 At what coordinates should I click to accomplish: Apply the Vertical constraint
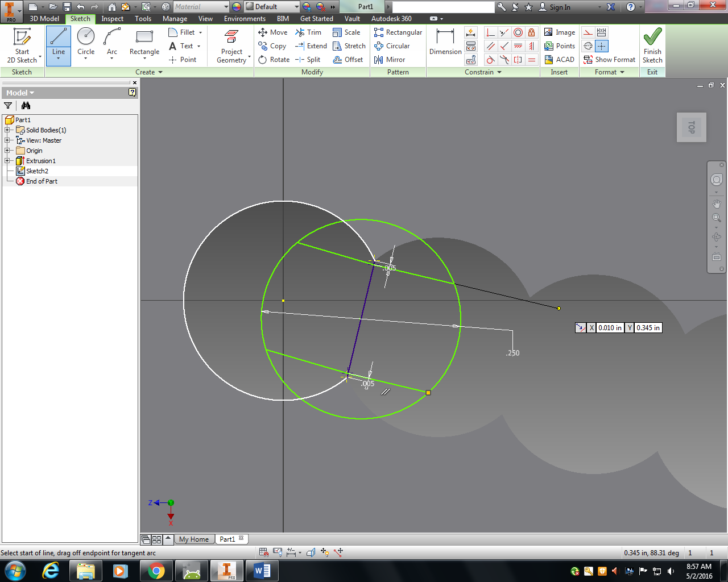532,46
